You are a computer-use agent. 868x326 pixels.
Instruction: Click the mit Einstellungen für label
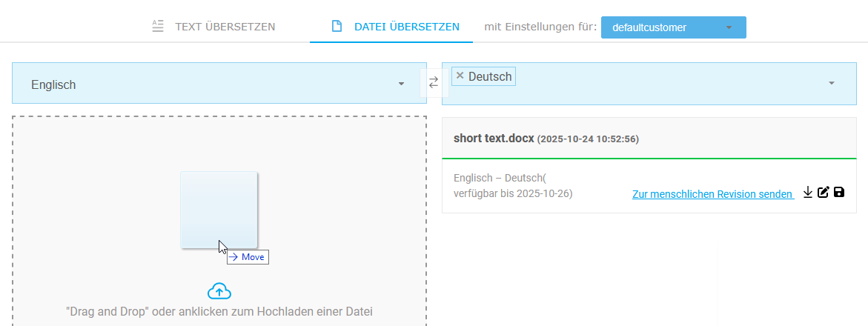540,27
